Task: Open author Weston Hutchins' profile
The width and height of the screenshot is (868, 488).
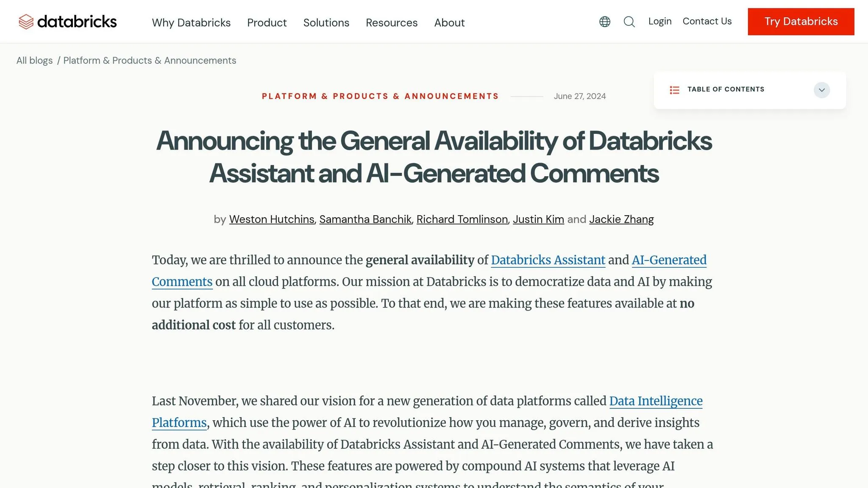Action: click(x=272, y=219)
